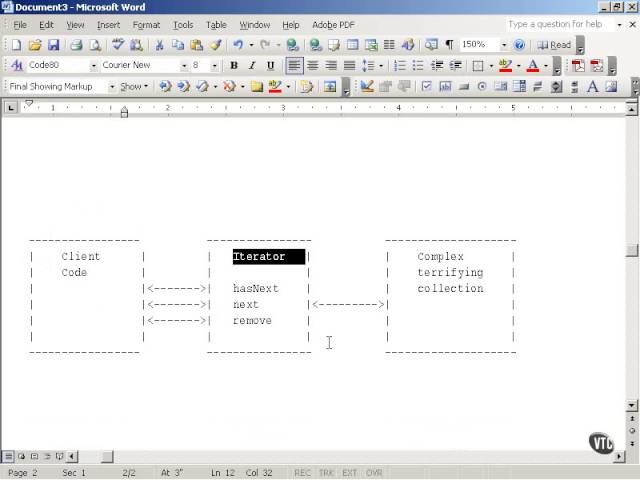
Task: Set align right paragraph alignment
Action: [x=331, y=65]
